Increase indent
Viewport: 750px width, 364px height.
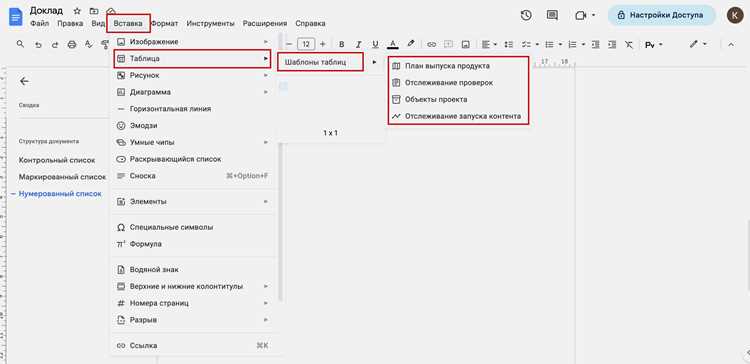point(612,44)
